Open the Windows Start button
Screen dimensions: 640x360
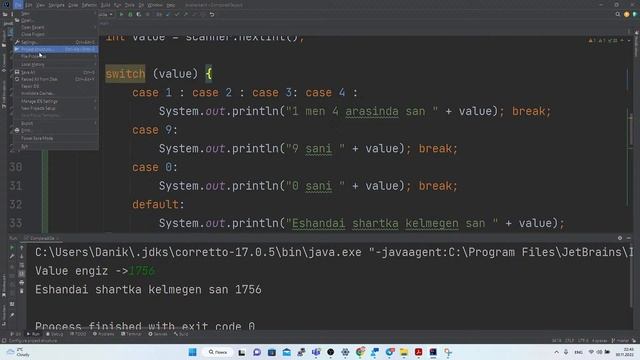(x=192, y=352)
